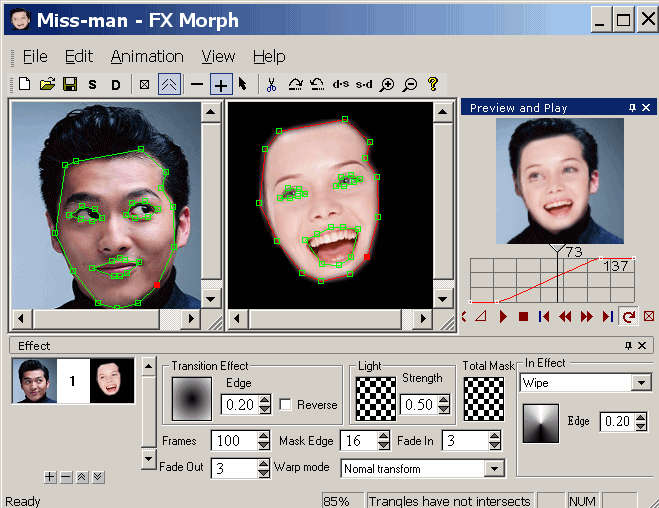The width and height of the screenshot is (659, 508).
Task: Save project with the floppy disk icon
Action: [70, 84]
